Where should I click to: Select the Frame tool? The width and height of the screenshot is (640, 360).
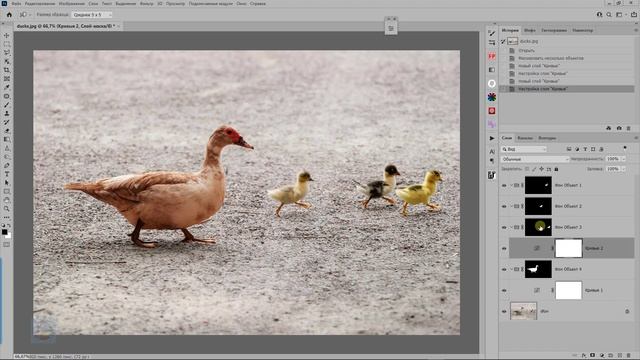point(7,79)
